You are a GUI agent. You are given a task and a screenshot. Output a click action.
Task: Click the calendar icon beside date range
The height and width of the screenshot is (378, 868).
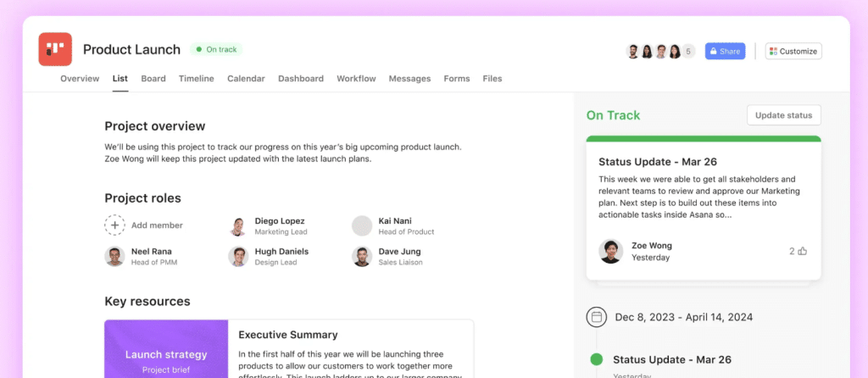tap(597, 317)
